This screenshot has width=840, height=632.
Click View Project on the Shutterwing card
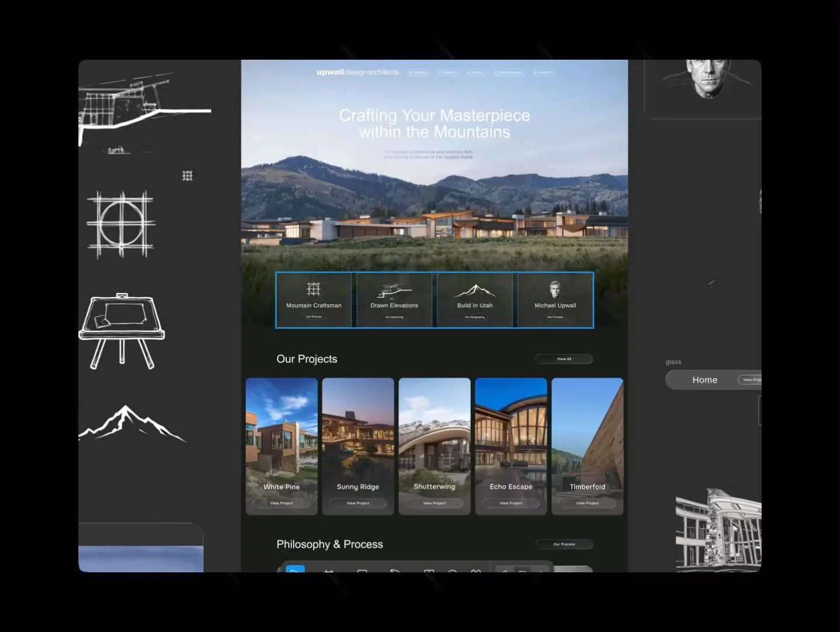click(435, 503)
